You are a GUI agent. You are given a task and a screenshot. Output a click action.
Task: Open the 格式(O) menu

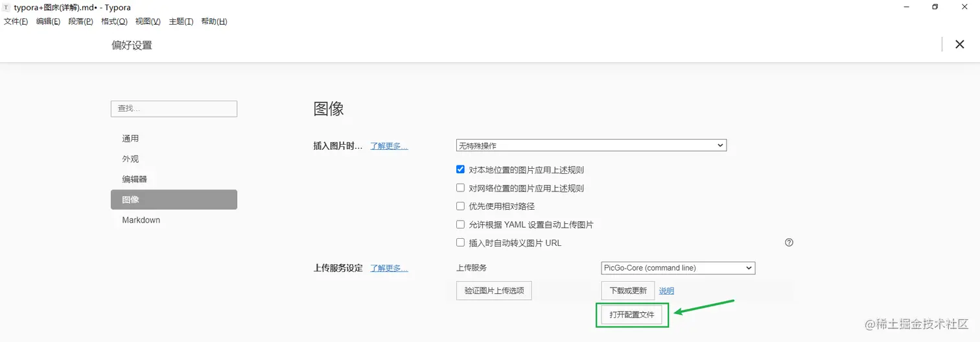(x=114, y=21)
